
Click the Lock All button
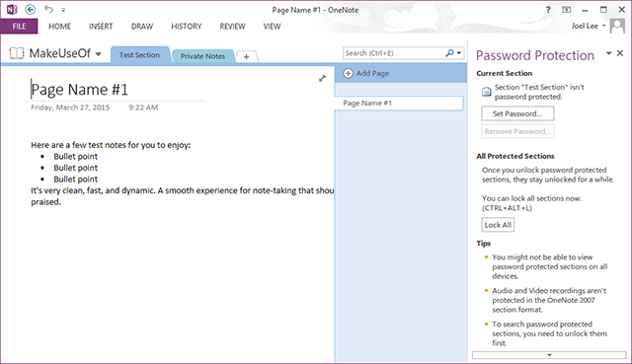(498, 225)
